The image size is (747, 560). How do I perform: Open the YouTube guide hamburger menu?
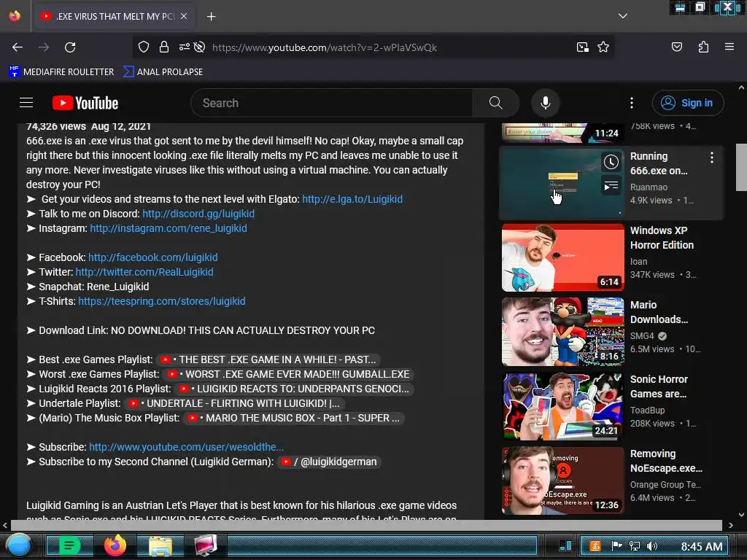coord(26,102)
